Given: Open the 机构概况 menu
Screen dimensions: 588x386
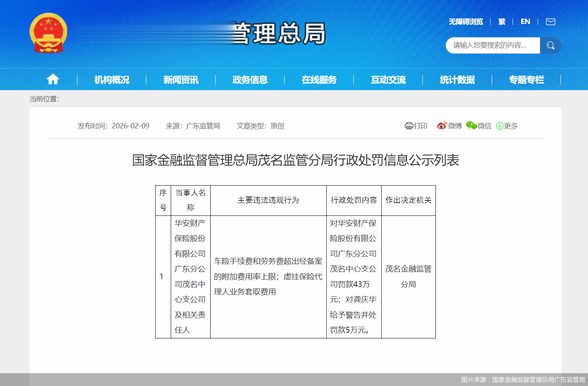Looking at the screenshot, I should (112, 80).
